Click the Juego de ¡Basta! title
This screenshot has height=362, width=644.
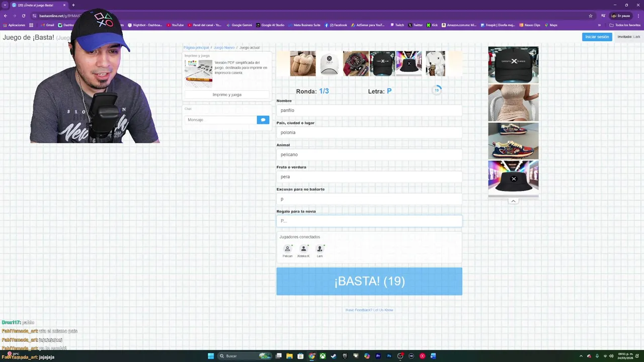[x=28, y=37]
